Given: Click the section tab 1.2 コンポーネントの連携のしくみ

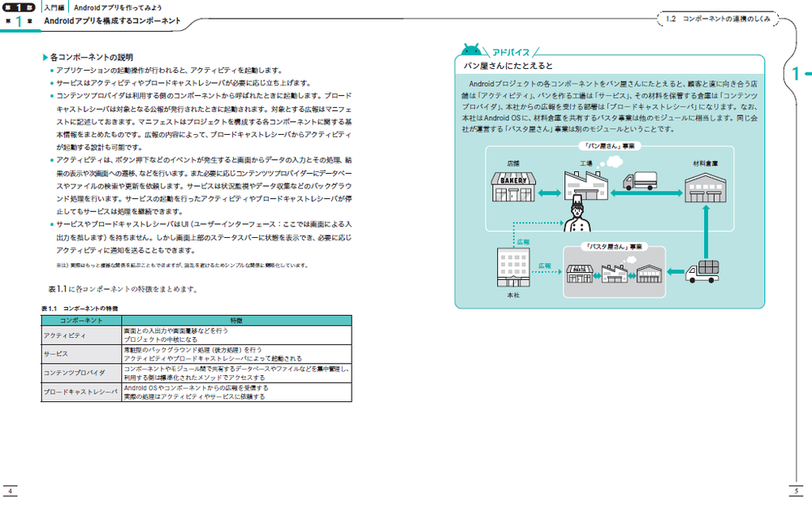Looking at the screenshot, I should (x=717, y=17).
